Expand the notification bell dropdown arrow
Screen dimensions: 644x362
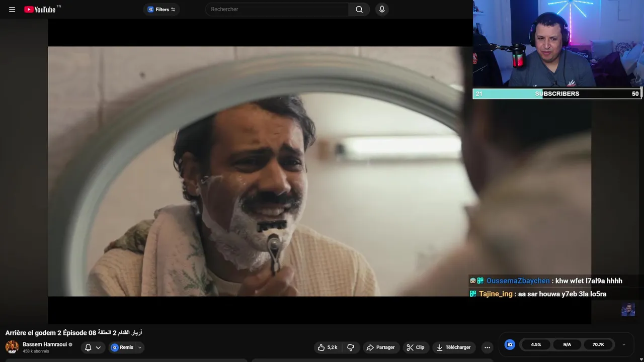[98, 347]
